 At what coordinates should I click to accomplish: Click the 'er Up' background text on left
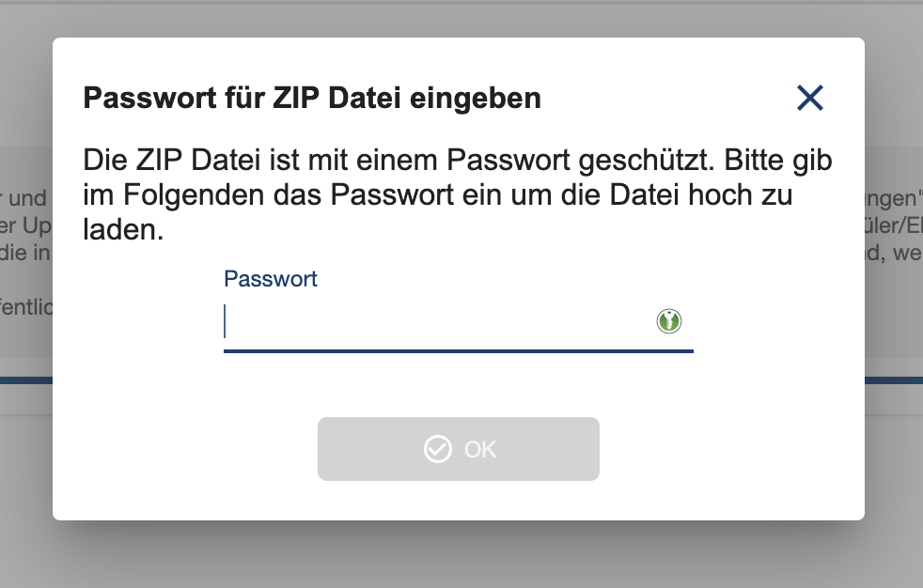pos(25,226)
